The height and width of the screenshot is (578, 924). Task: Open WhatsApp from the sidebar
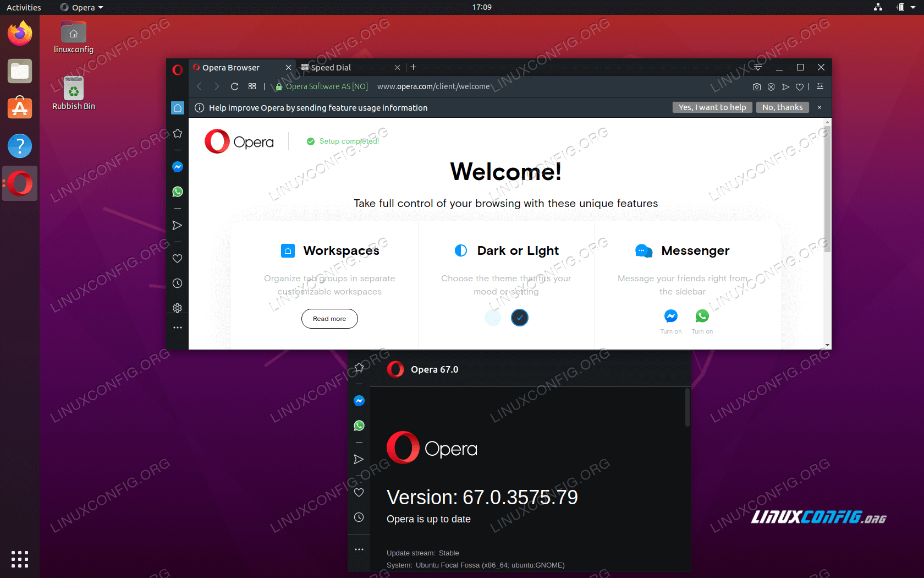(177, 191)
